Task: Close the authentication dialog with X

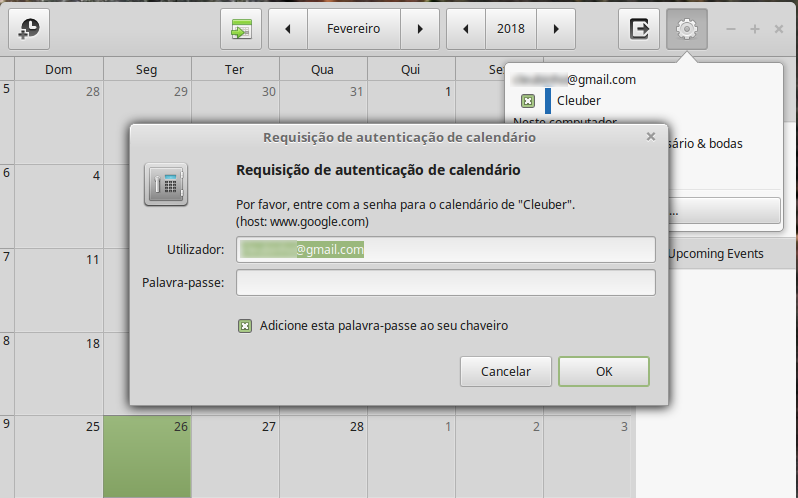Action: coord(651,136)
